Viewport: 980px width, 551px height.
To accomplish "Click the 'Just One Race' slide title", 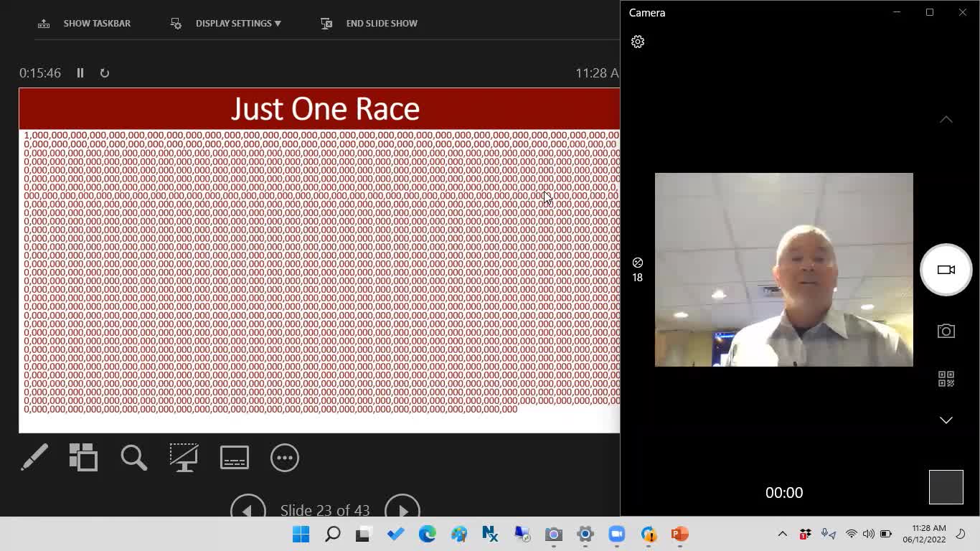I will tap(325, 108).
